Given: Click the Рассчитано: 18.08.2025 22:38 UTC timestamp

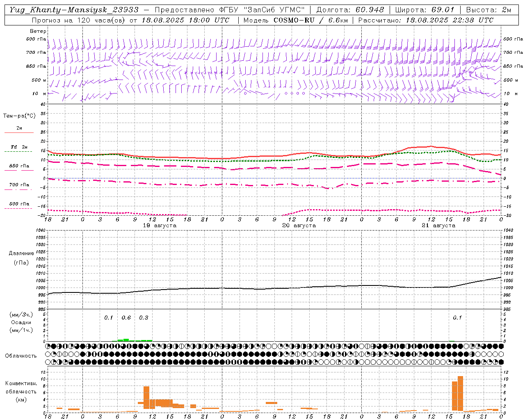Looking at the screenshot, I should click(x=426, y=20).
